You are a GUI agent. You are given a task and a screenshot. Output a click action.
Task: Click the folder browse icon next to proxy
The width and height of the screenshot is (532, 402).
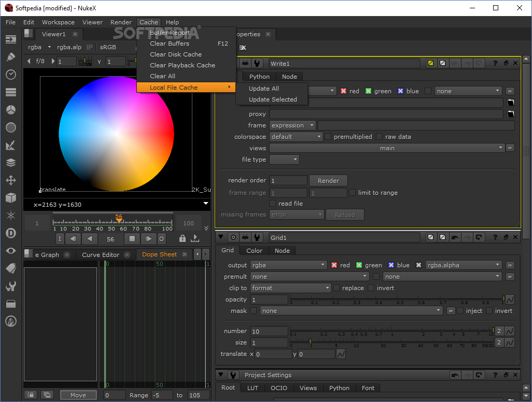tap(511, 114)
